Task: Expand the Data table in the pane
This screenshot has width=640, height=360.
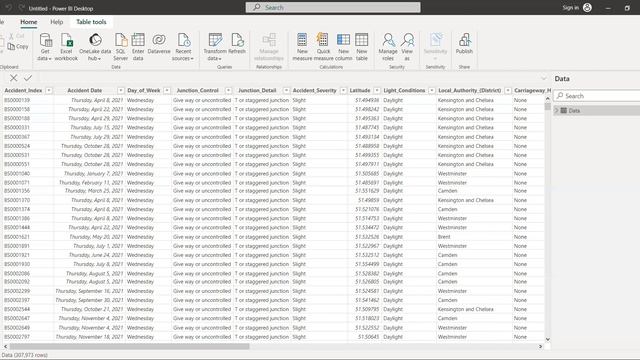Action: click(x=556, y=111)
